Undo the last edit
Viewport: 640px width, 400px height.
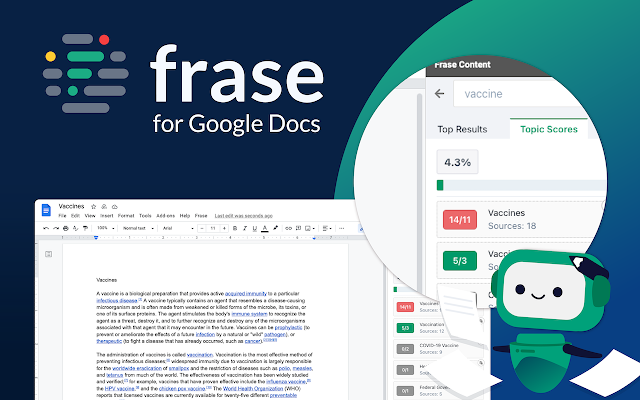pos(46,228)
